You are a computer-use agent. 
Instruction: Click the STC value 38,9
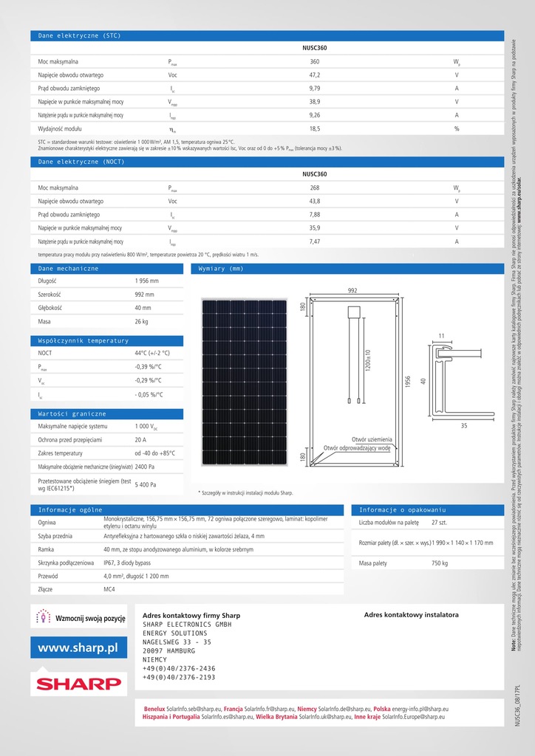[315, 102]
